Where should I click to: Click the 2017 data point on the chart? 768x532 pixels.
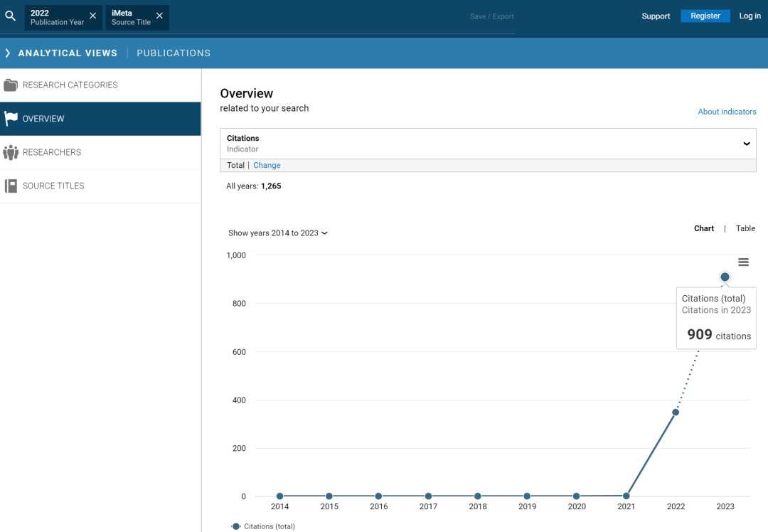click(x=428, y=496)
